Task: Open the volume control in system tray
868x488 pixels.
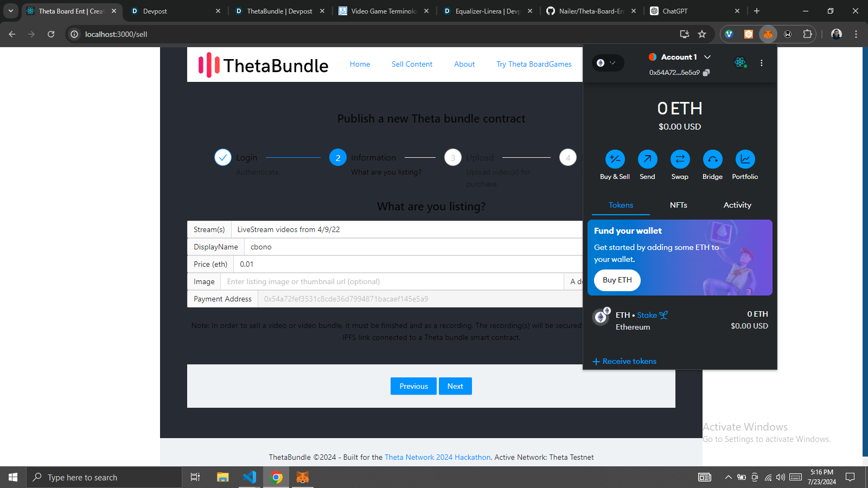Action: click(x=781, y=477)
